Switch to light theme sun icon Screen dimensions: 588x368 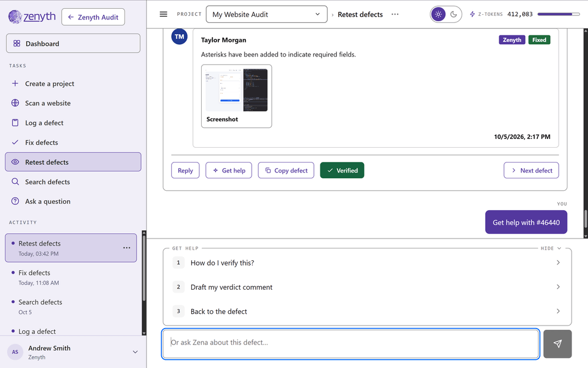click(439, 14)
